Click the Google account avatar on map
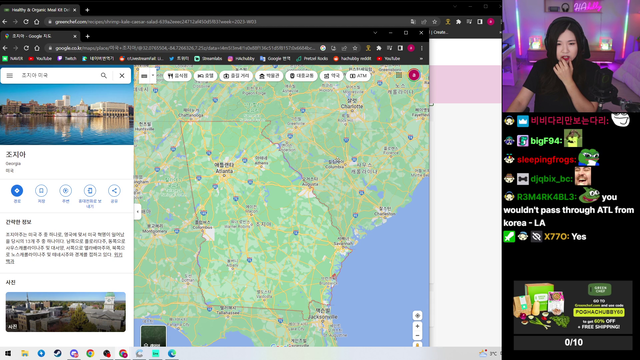The width and height of the screenshot is (640, 360). coord(414,75)
